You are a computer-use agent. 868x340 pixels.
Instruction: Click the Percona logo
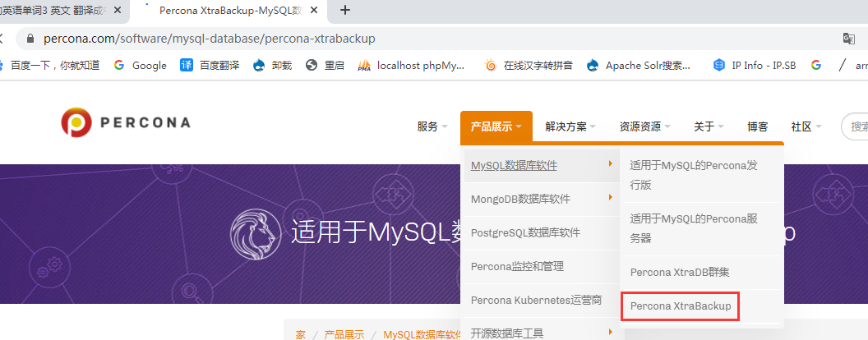pyautogui.click(x=126, y=122)
